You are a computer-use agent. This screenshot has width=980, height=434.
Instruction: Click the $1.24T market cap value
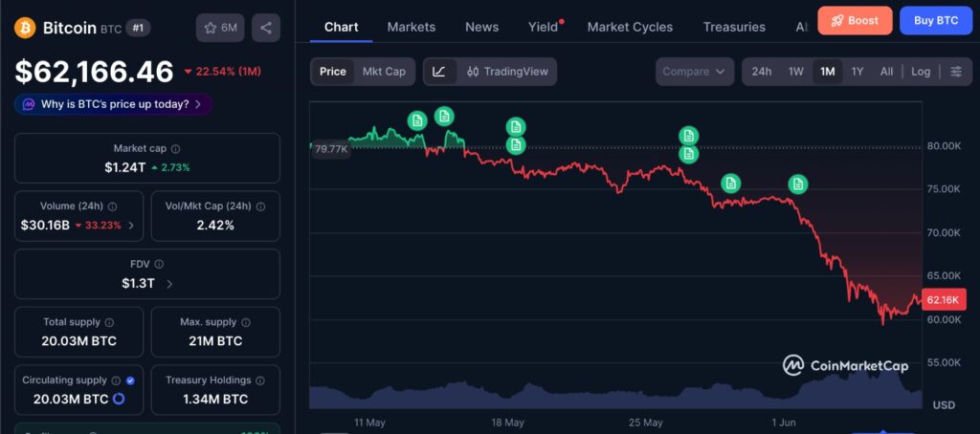[124, 167]
